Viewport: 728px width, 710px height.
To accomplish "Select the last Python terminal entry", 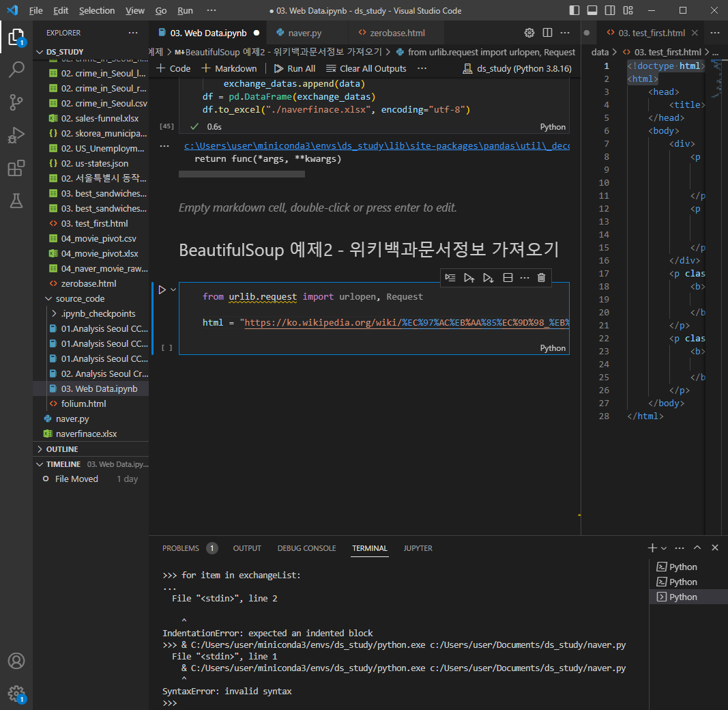I will [x=688, y=597].
